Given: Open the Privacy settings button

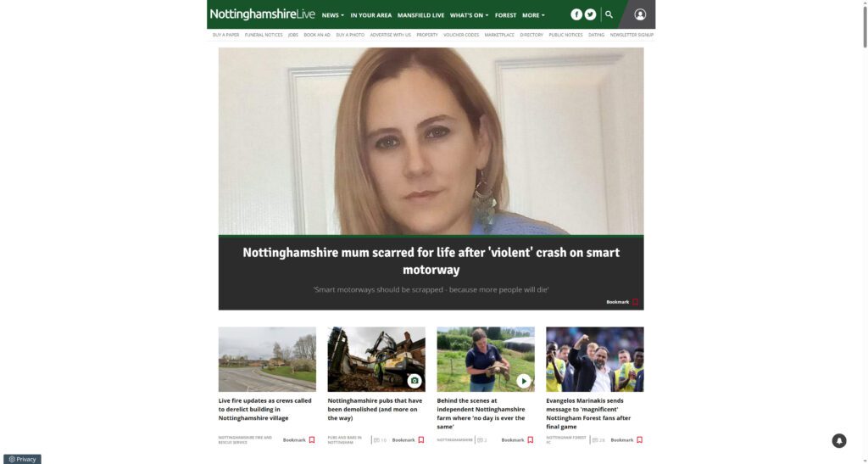Looking at the screenshot, I should (22, 459).
